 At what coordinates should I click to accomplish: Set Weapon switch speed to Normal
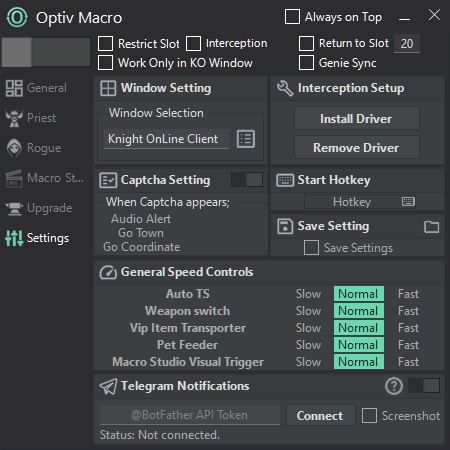pos(359,311)
